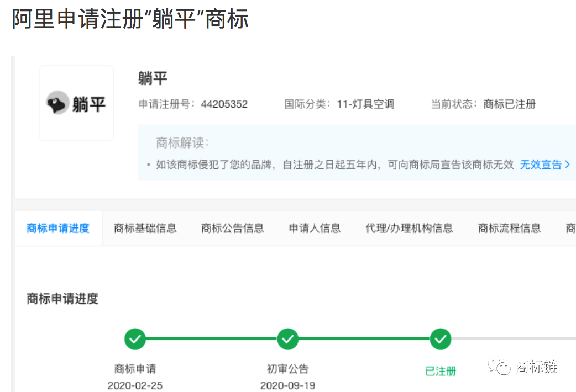Click the date 2020-09-19
This screenshot has height=392, width=576.
[x=287, y=385]
